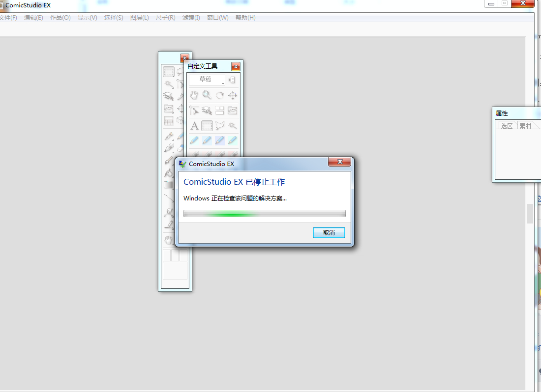Screen dimensions: 541x392
Task: Open the 选择(S) menu
Action: [x=114, y=18]
